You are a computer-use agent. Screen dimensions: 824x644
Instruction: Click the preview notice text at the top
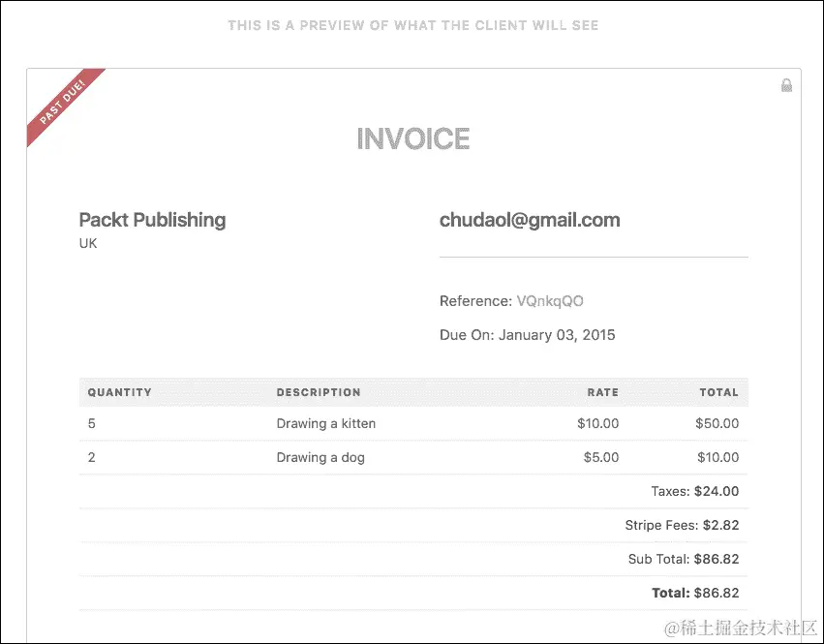click(x=413, y=25)
